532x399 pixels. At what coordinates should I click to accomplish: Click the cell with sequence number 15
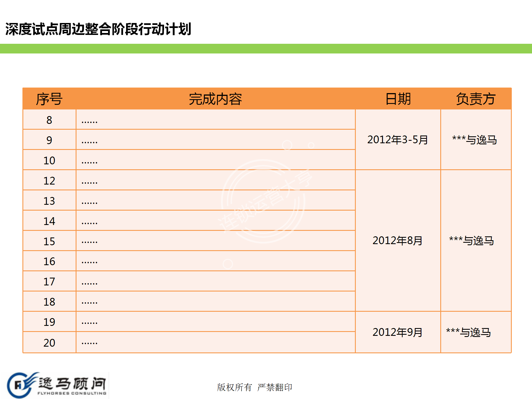(x=49, y=241)
